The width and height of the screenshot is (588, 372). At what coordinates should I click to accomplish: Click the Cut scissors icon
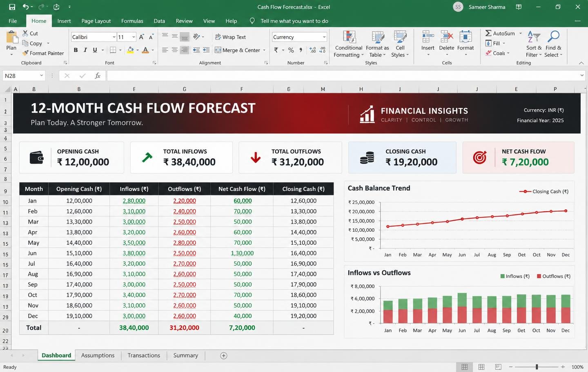click(x=25, y=33)
